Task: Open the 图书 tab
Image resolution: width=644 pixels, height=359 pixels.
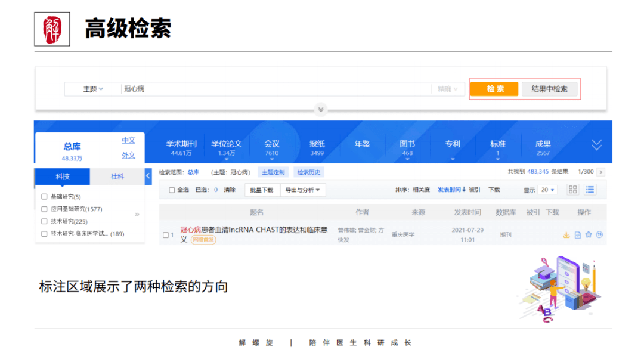Action: click(x=407, y=148)
